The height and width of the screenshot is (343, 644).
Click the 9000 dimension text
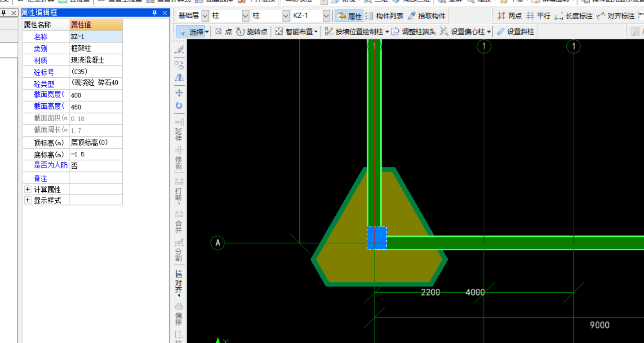(x=600, y=325)
